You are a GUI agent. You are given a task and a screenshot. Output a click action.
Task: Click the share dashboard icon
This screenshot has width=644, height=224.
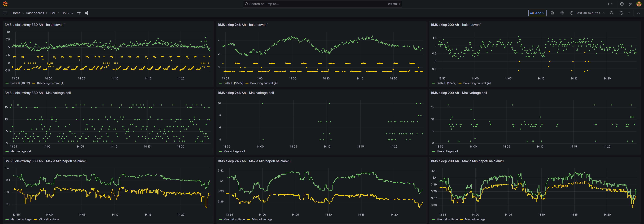coord(87,13)
